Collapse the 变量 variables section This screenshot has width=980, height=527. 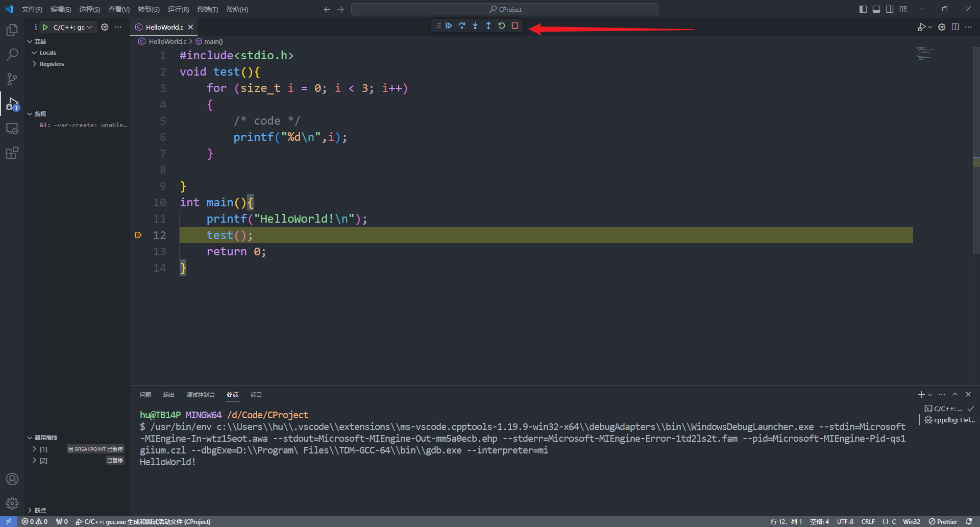click(x=30, y=41)
